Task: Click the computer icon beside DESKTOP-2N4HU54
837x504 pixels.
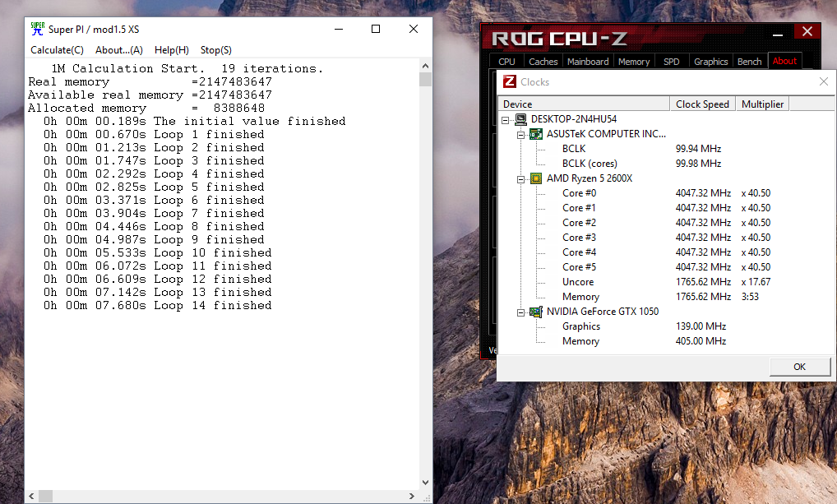Action: pos(520,119)
